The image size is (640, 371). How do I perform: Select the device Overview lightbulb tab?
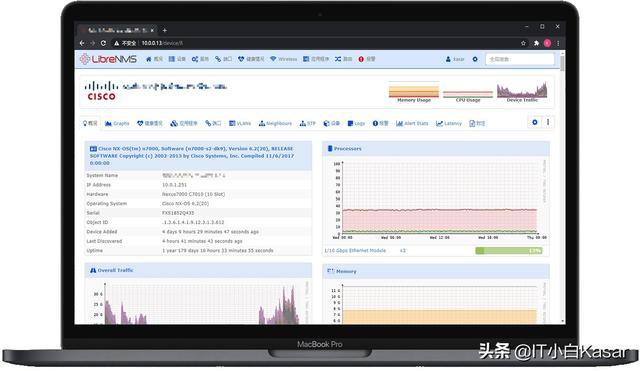point(90,123)
